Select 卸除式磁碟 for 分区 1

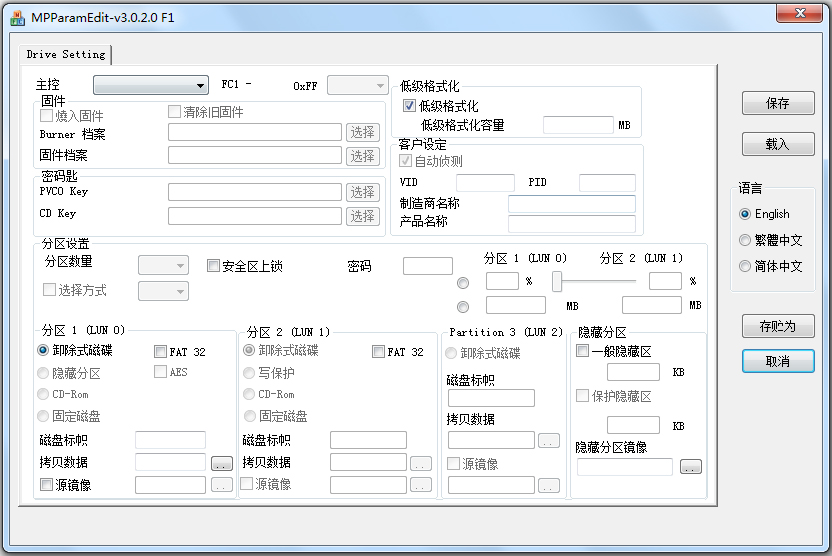(x=43, y=350)
